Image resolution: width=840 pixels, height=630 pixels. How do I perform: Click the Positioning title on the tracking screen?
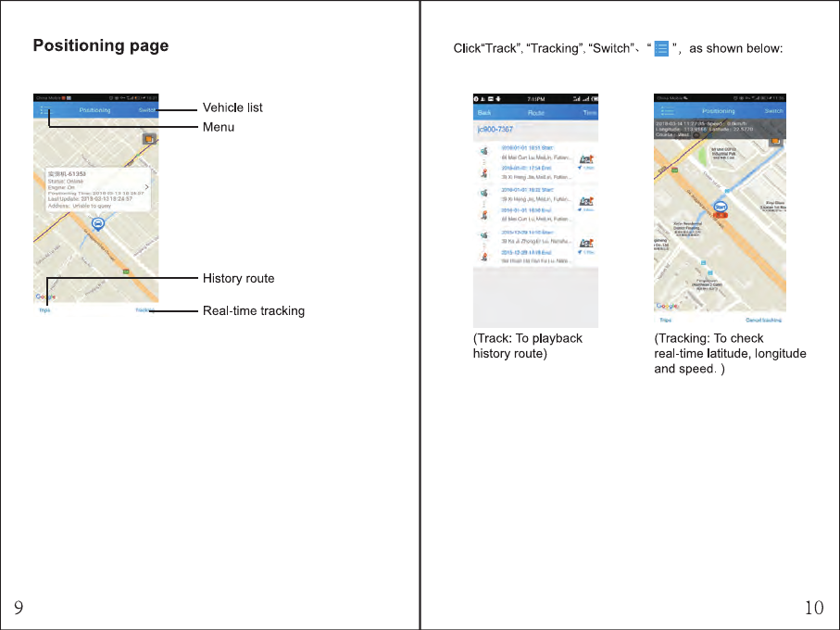point(719,111)
